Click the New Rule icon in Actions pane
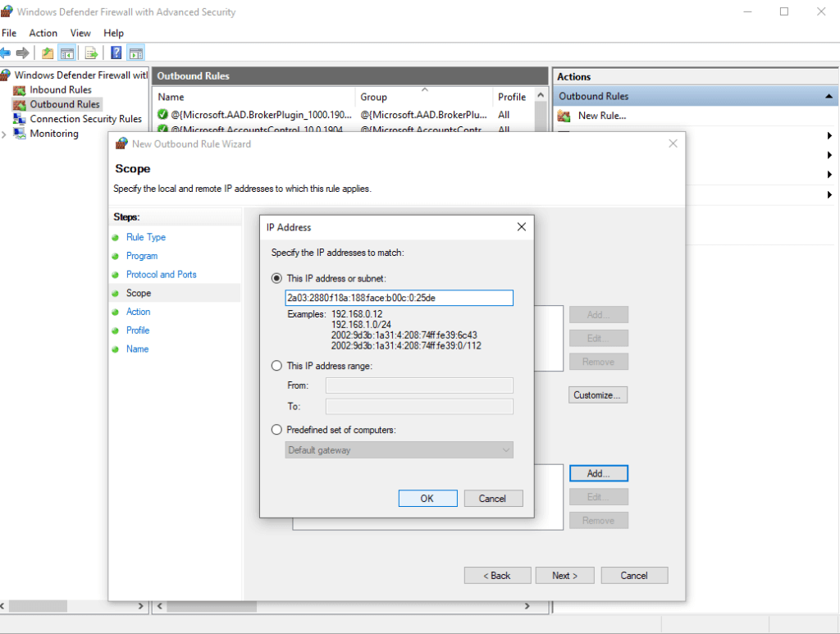This screenshot has height=634, width=840. click(x=564, y=116)
